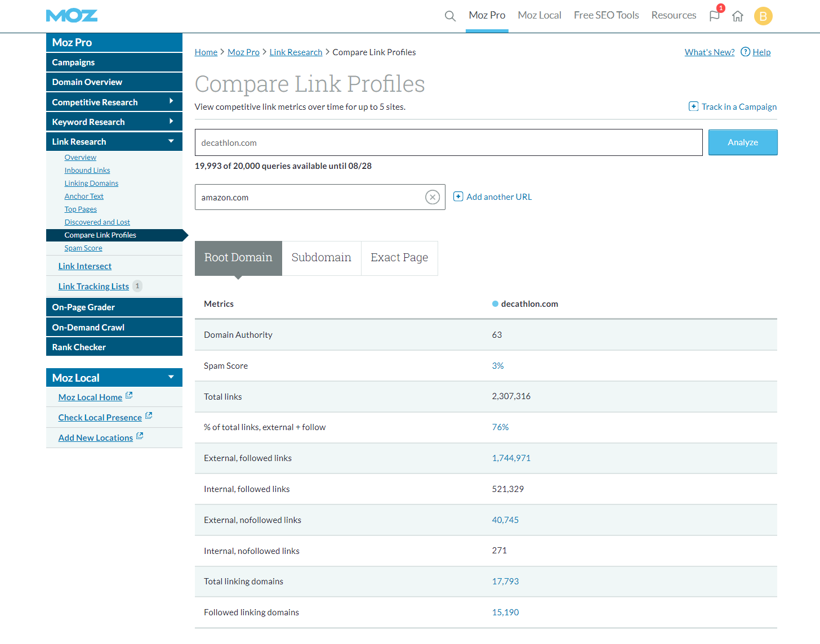Go to home via house icon
The height and width of the screenshot is (644, 820).
pos(738,16)
